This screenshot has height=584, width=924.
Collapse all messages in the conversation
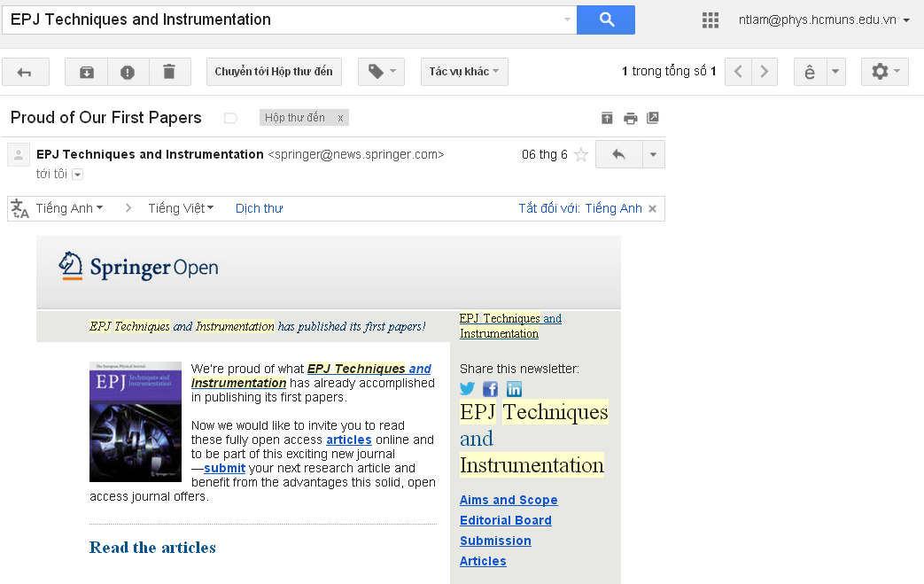(607, 118)
